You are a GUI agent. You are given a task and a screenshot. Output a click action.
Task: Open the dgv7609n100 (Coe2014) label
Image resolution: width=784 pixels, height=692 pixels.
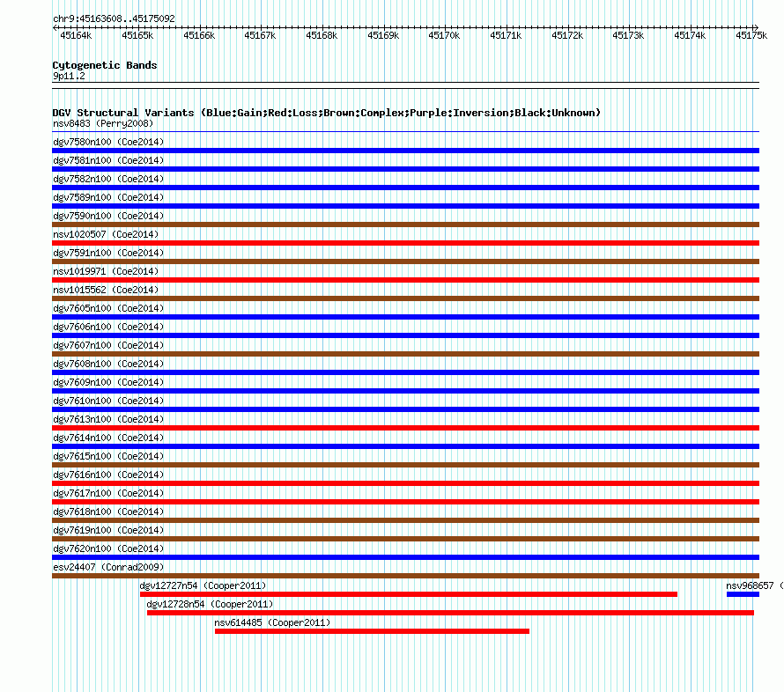pyautogui.click(x=108, y=382)
